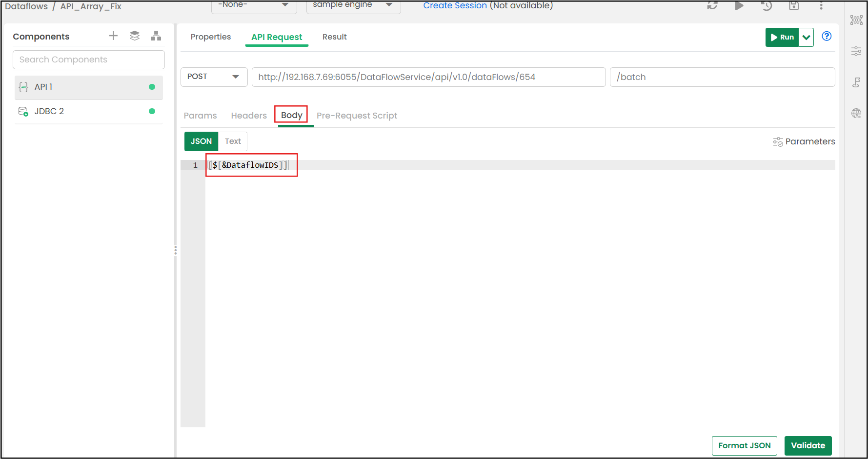Click the Search Components input field

[89, 60]
